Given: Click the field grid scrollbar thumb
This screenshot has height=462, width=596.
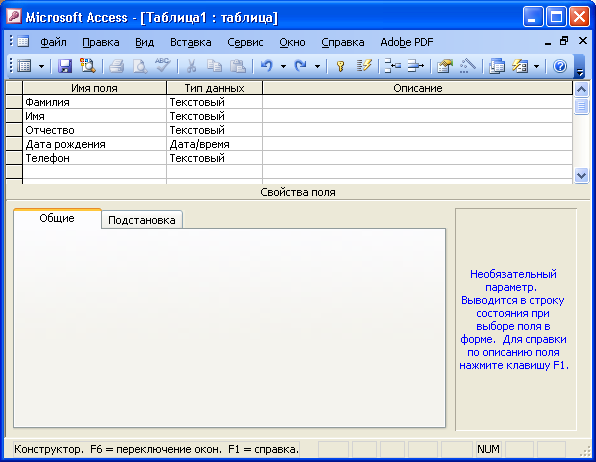Looking at the screenshot, I should pyautogui.click(x=581, y=106).
